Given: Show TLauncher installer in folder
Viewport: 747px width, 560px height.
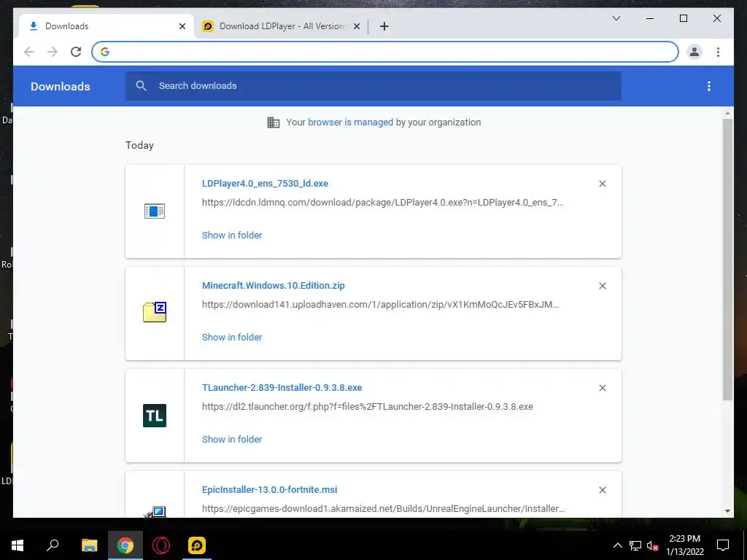Looking at the screenshot, I should tap(232, 440).
